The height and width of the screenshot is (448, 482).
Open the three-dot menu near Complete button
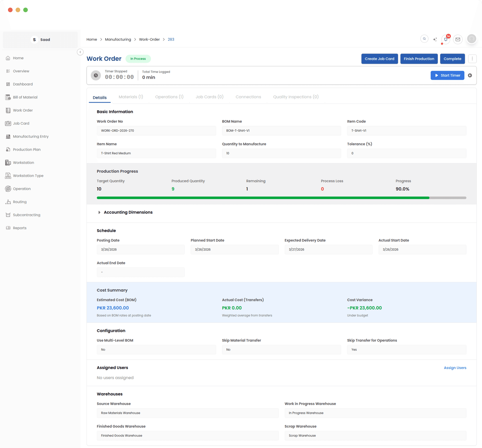tap(472, 59)
